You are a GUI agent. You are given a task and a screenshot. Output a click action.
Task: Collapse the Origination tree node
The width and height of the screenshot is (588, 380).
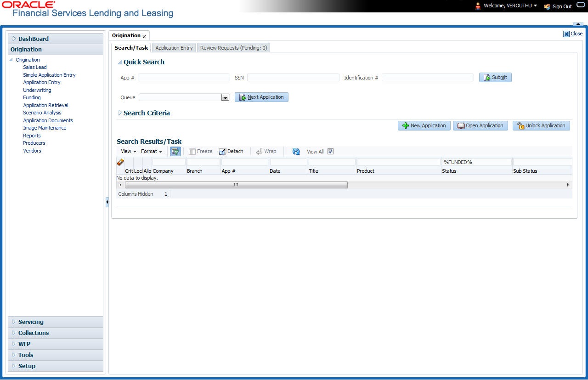(x=11, y=60)
